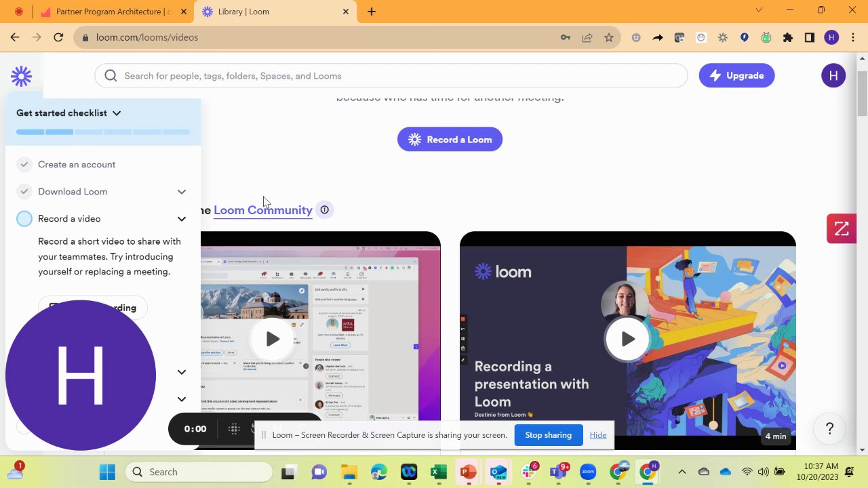Screen dimensions: 868x488
Task: Click the info icon next to Loom Community
Action: (325, 210)
